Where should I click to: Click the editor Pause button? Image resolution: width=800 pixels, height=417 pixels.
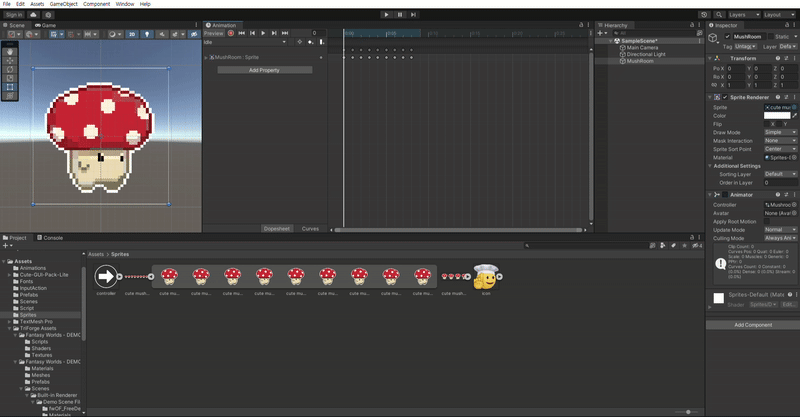tap(400, 15)
